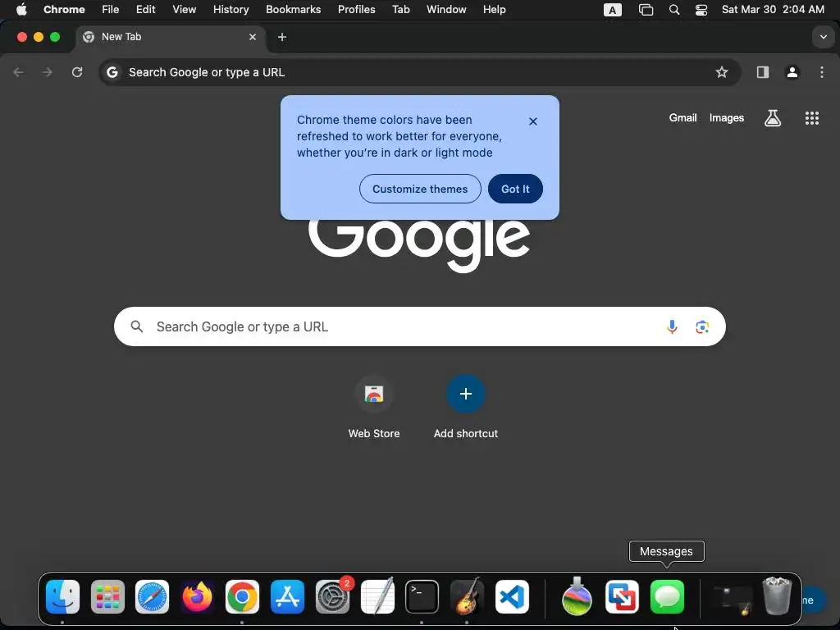This screenshot has width=840, height=630.
Task: Open the Edit menu
Action: 145,10
